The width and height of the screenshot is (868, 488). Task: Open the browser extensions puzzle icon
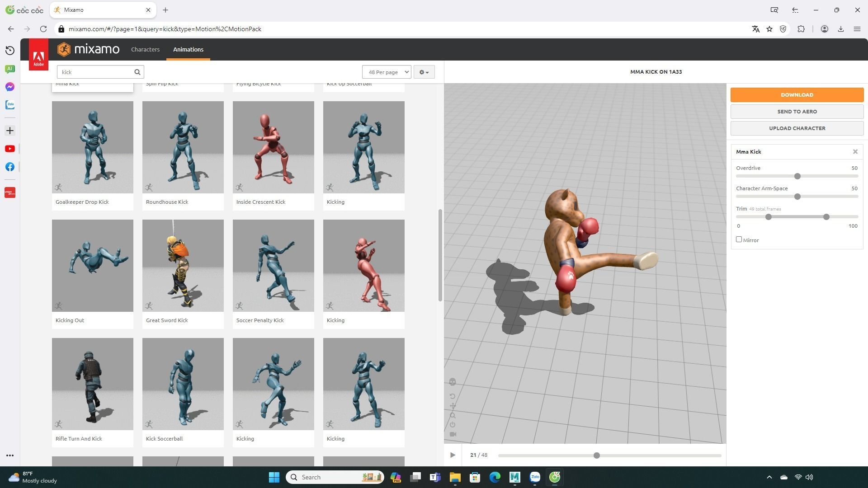[801, 29]
